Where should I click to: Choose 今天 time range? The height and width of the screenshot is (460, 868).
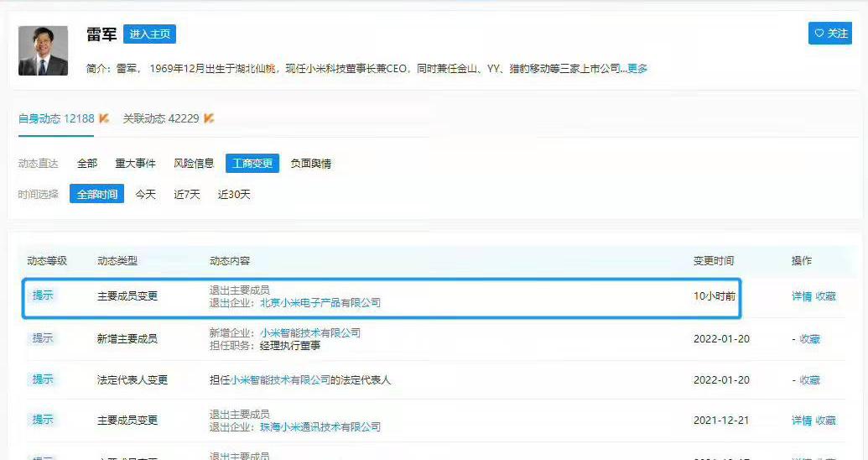[x=146, y=194]
